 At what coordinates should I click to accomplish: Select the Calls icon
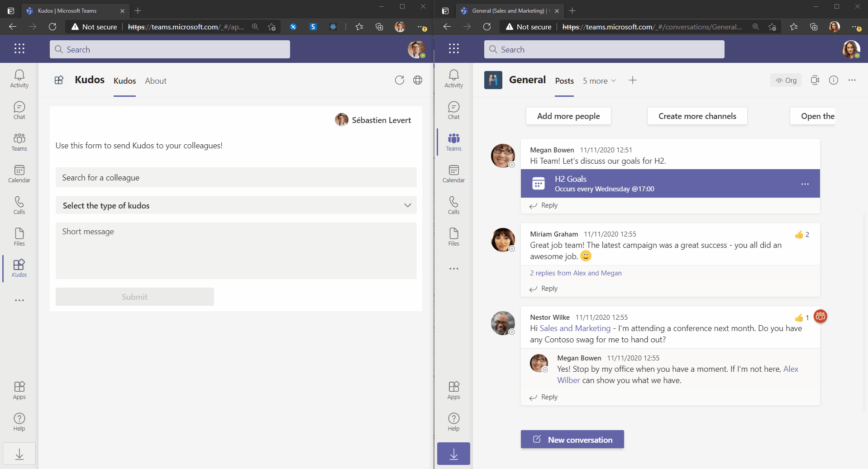click(19, 204)
